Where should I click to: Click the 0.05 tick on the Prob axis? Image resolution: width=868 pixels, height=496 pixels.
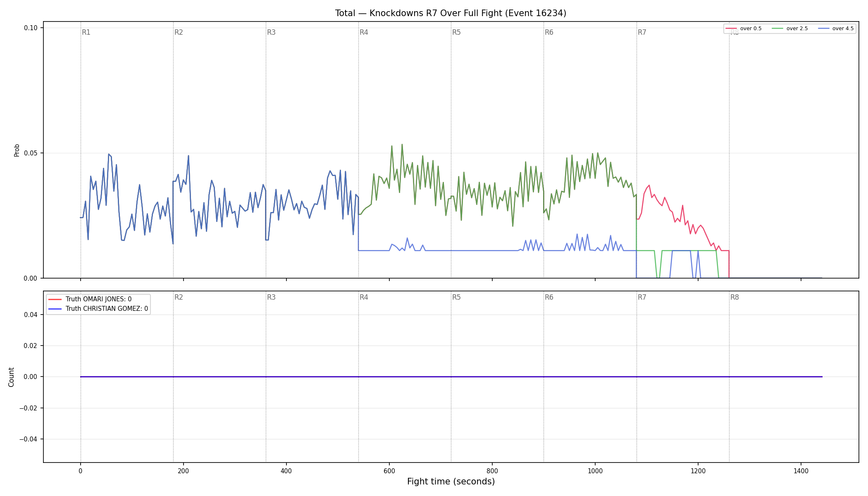(x=31, y=153)
